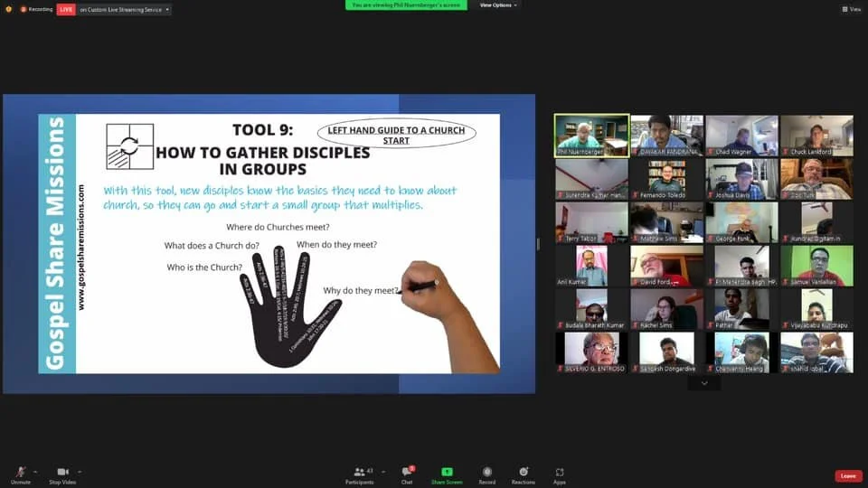Image resolution: width=868 pixels, height=488 pixels.
Task: Select Chad Wagner's video thumbnail
Action: pos(741,136)
